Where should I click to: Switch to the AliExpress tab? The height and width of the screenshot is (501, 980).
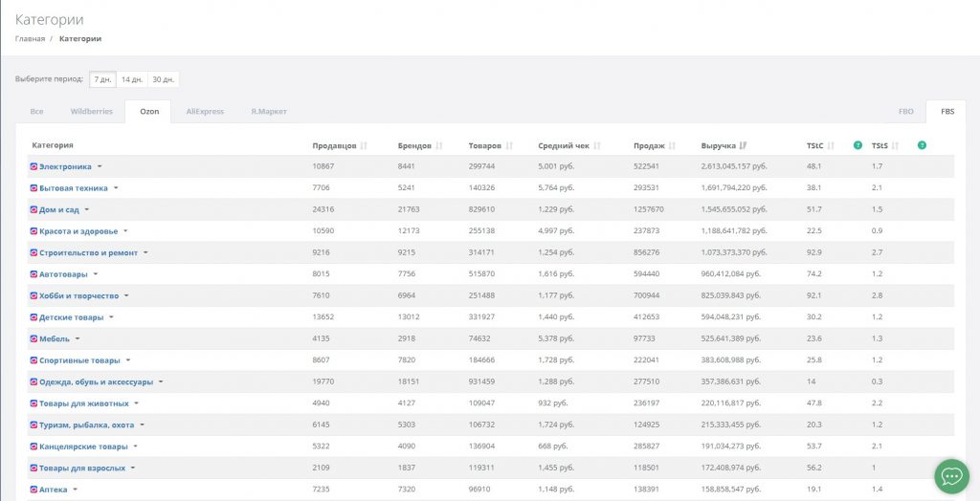204,112
